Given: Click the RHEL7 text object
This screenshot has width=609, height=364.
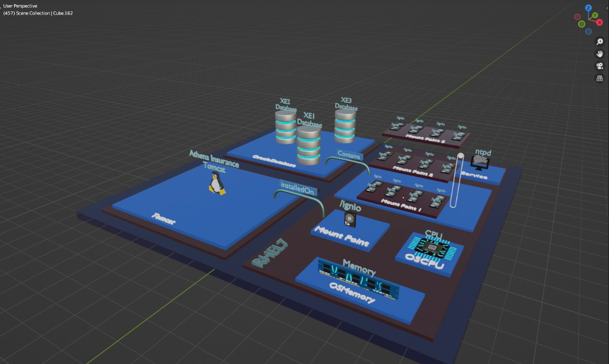Looking at the screenshot, I should pyautogui.click(x=270, y=253).
